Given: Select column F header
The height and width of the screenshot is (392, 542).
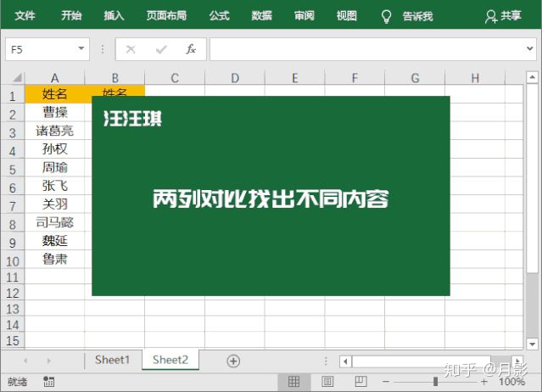Looking at the screenshot, I should click(355, 78).
